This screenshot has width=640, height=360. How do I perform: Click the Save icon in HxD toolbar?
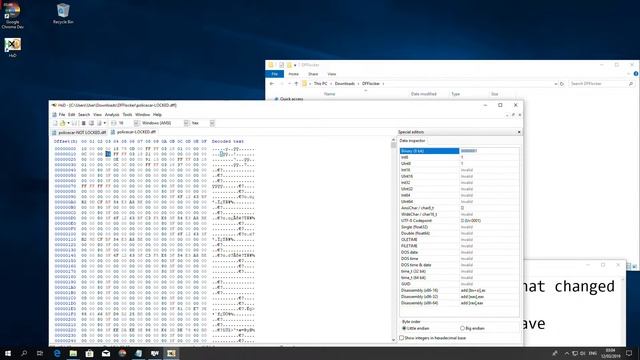74,123
